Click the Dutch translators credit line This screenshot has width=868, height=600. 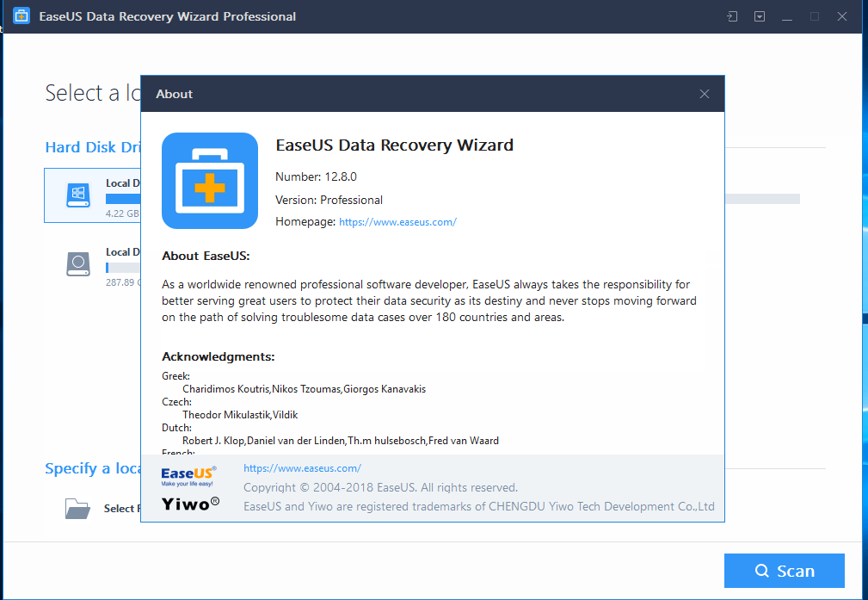[x=340, y=441]
